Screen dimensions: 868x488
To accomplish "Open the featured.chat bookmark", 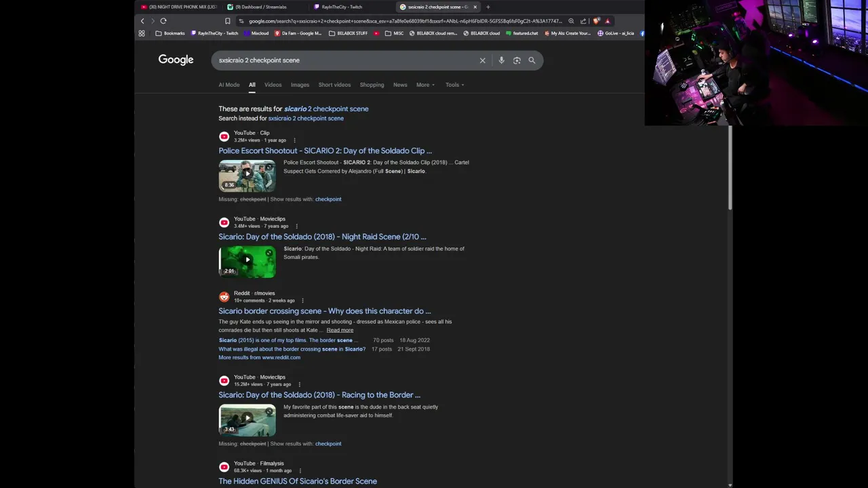I will (x=522, y=33).
